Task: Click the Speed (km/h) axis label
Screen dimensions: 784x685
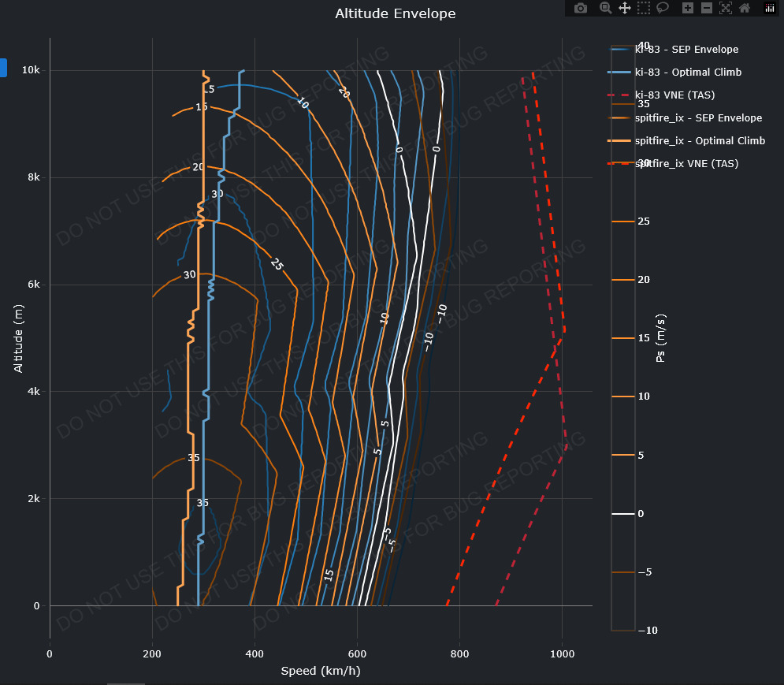Action: [321, 671]
